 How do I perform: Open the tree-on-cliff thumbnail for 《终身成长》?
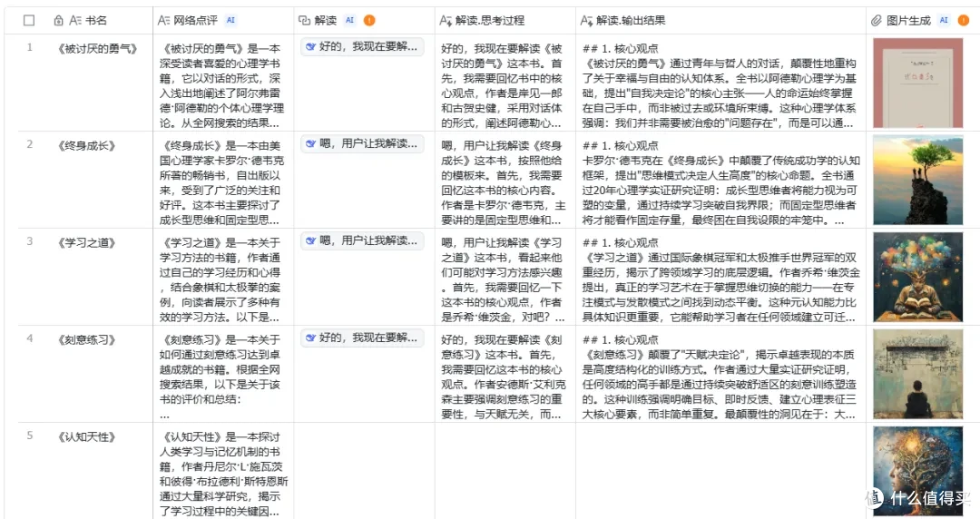pyautogui.click(x=917, y=180)
